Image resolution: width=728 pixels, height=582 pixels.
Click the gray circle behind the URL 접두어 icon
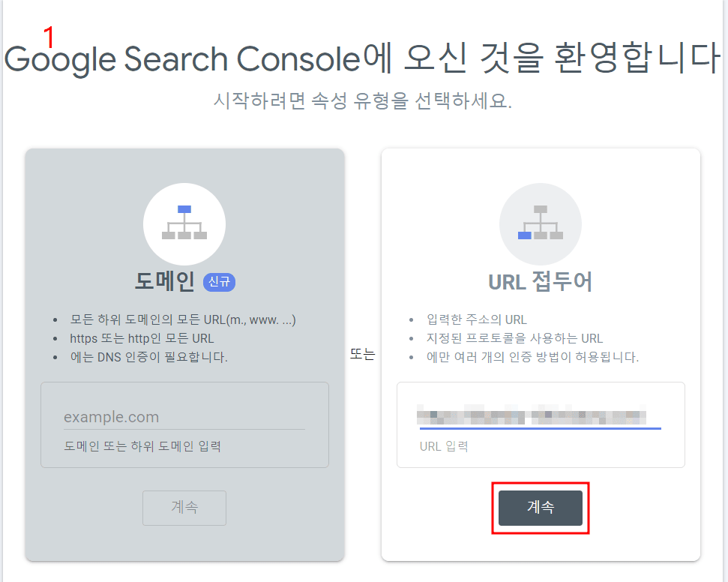pyautogui.click(x=540, y=224)
